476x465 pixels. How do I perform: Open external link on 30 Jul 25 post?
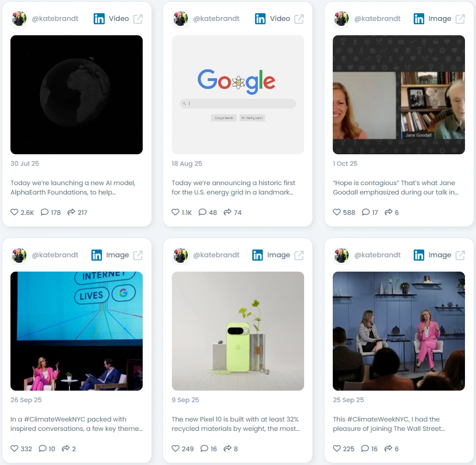(138, 19)
